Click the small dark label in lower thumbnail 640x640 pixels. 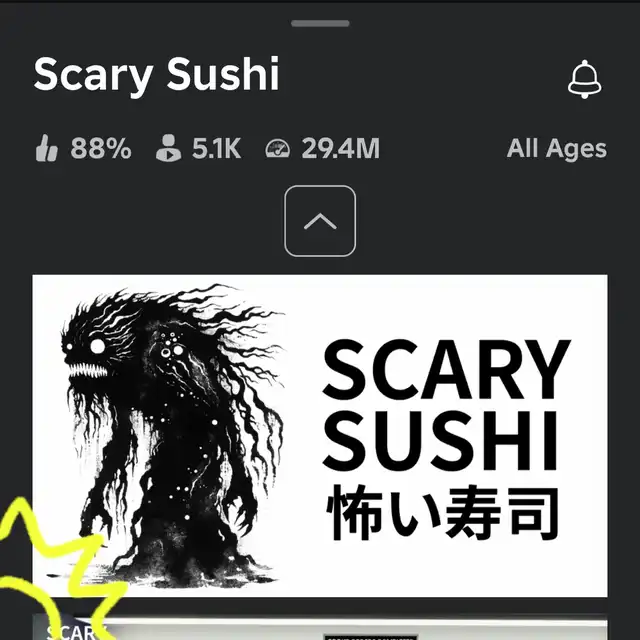pos(371,637)
